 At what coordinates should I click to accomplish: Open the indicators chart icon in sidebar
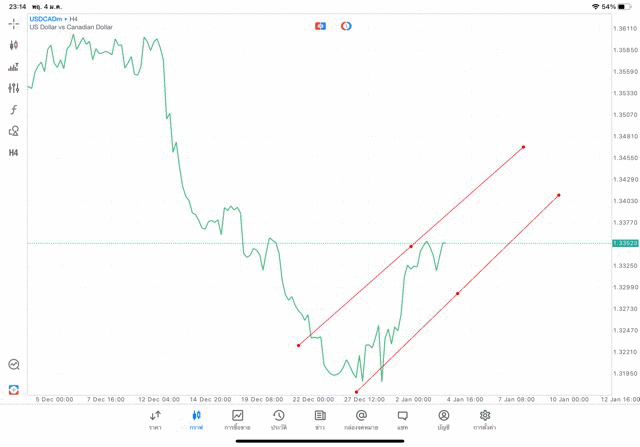pyautogui.click(x=13, y=67)
